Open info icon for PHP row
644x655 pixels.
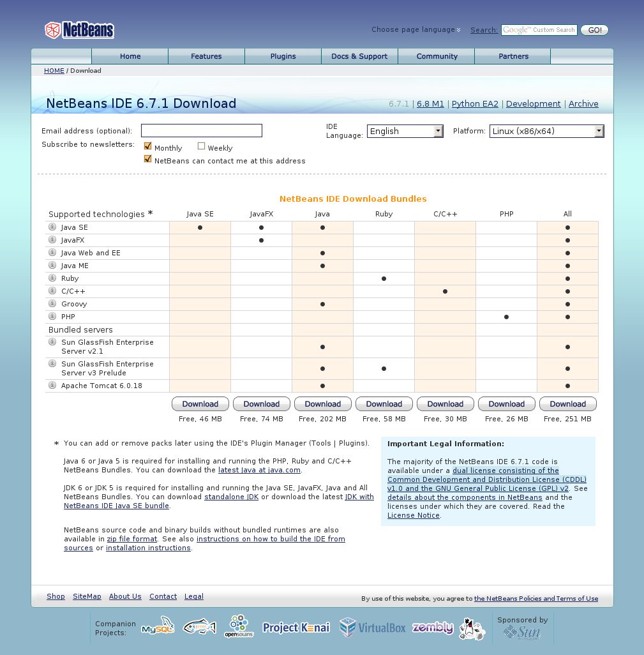point(52,316)
